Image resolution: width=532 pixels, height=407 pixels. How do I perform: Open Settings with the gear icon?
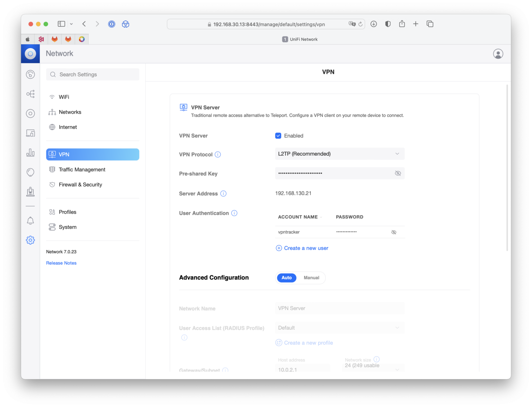tap(30, 240)
